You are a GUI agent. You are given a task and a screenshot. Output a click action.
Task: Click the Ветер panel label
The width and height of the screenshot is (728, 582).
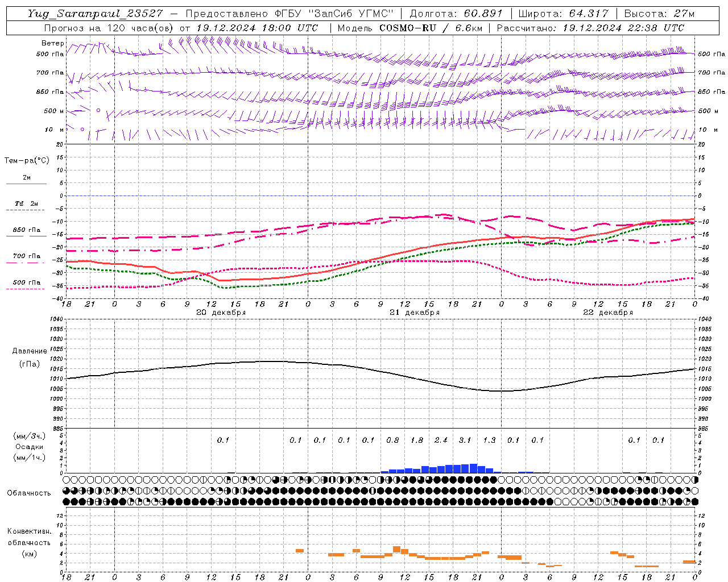click(53, 43)
